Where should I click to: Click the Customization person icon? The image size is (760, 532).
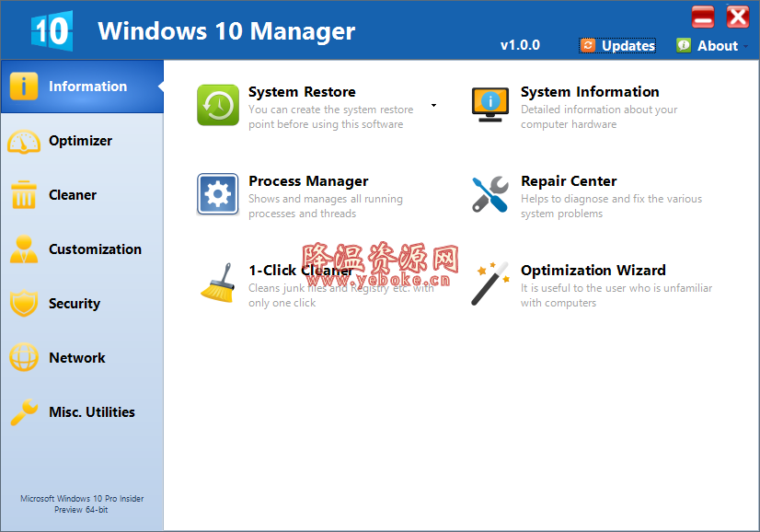tap(24, 249)
